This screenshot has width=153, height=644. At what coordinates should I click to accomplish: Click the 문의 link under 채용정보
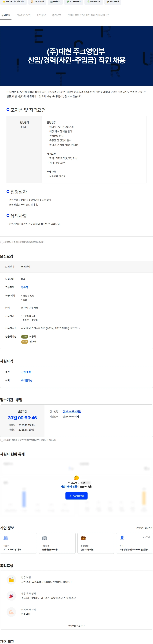point(35,242)
